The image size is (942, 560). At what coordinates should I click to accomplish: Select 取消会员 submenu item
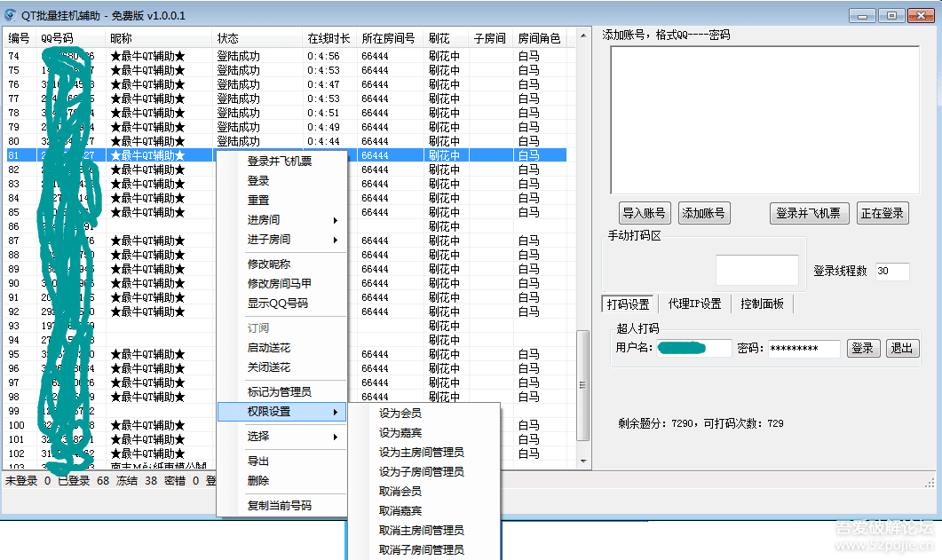point(400,491)
